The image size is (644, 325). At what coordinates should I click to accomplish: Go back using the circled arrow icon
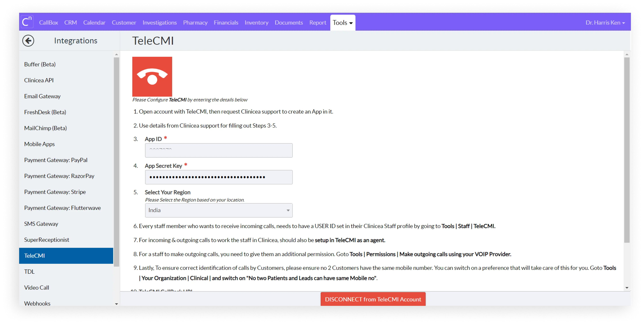click(28, 41)
